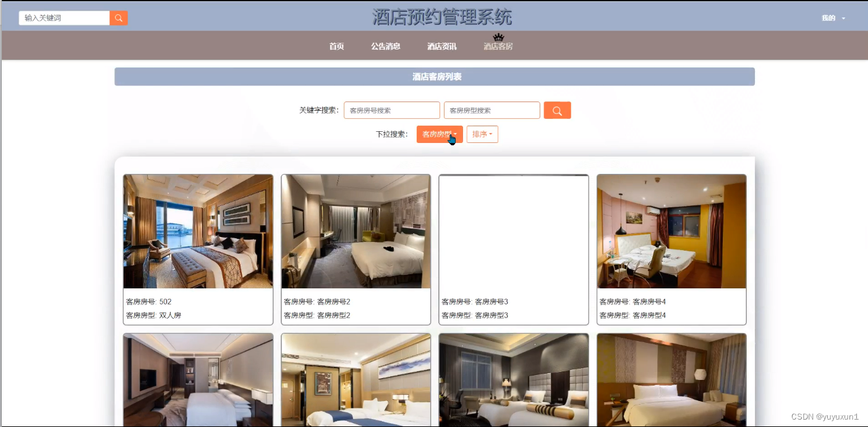This screenshot has width=868, height=427.
Task: Click the text 客房房型: 客房房型4
Action: click(632, 316)
